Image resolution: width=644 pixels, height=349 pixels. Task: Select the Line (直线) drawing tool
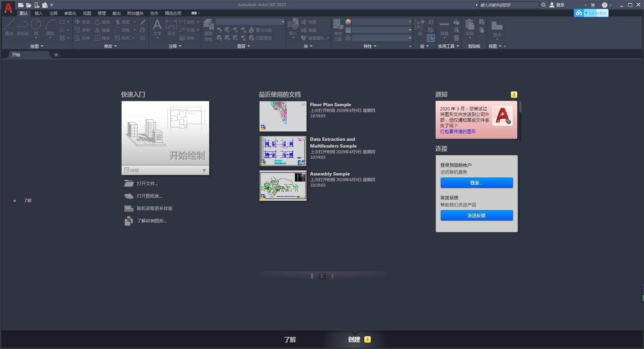[x=9, y=27]
